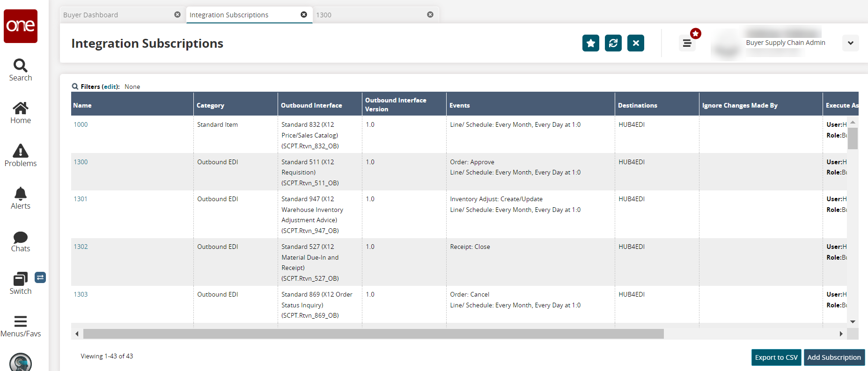Screen dimensions: 868x371
Task: Click Add Subscription button
Action: pos(834,357)
